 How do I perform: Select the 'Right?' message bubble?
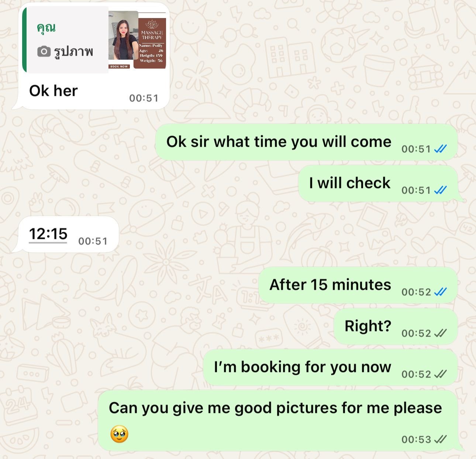[396, 326]
